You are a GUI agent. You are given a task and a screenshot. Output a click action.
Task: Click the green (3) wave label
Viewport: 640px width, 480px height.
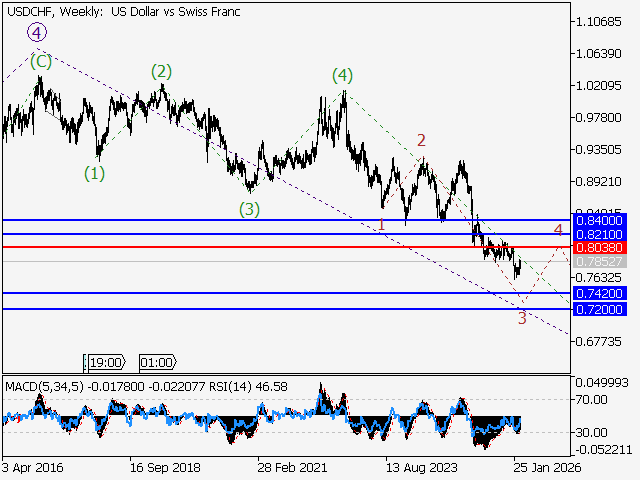pyautogui.click(x=249, y=209)
